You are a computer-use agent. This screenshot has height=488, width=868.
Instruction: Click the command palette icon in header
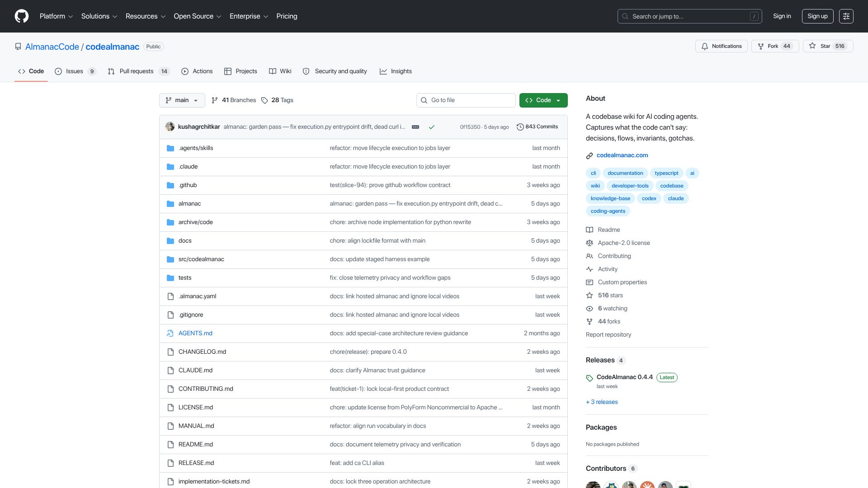coord(846,16)
